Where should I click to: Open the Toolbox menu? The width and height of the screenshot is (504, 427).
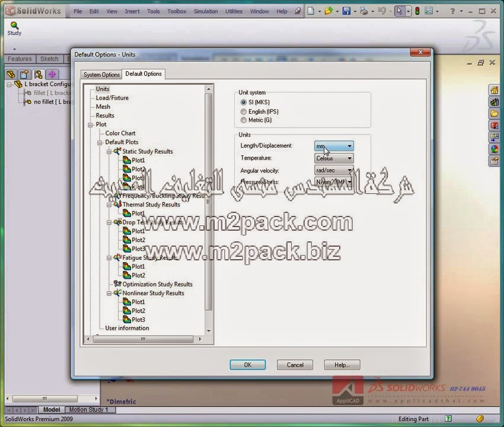pos(177,11)
